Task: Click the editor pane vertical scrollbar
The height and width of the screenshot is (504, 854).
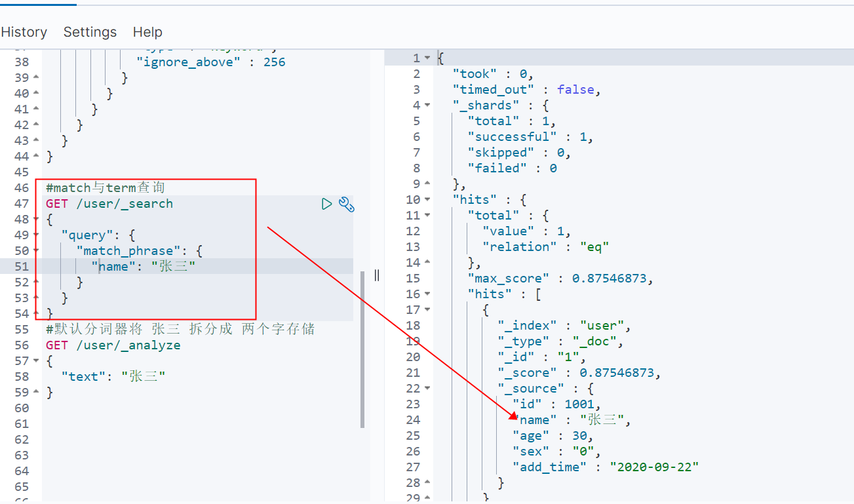Action: pos(362,349)
